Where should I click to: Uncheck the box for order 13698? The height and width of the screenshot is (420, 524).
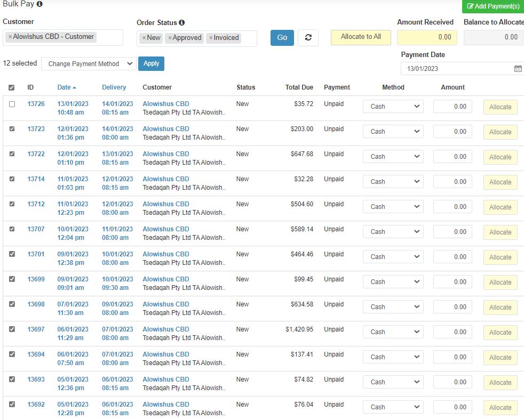coord(12,304)
